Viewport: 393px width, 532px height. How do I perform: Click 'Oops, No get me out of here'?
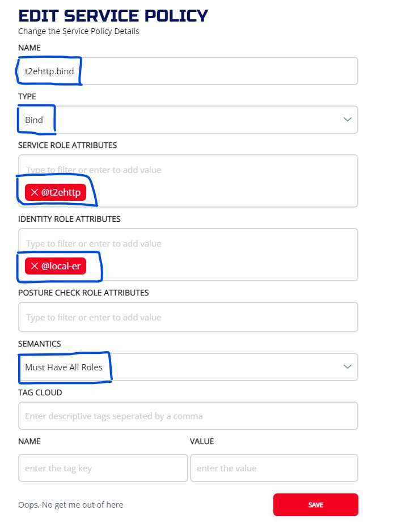click(70, 505)
